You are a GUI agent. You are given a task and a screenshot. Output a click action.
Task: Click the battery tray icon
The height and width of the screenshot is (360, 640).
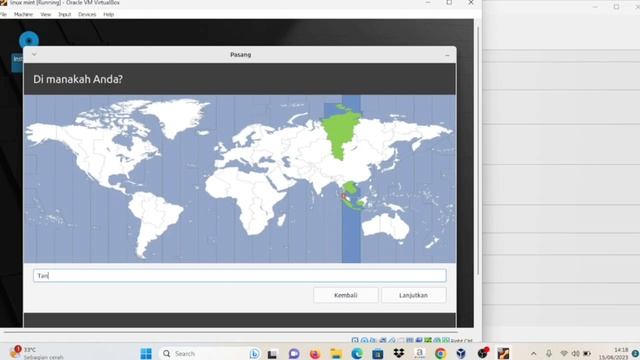click(x=587, y=353)
